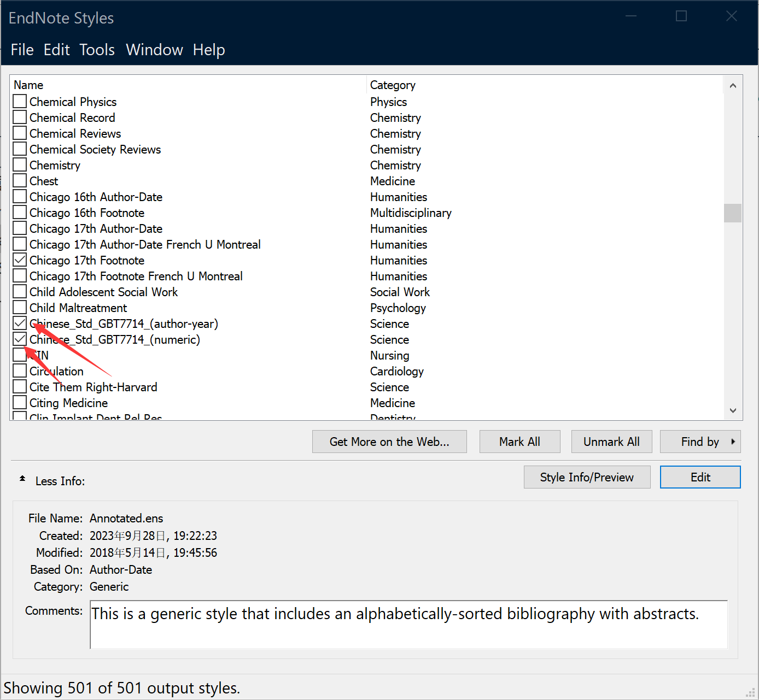The image size is (759, 700).
Task: Open the Help menu
Action: click(209, 50)
